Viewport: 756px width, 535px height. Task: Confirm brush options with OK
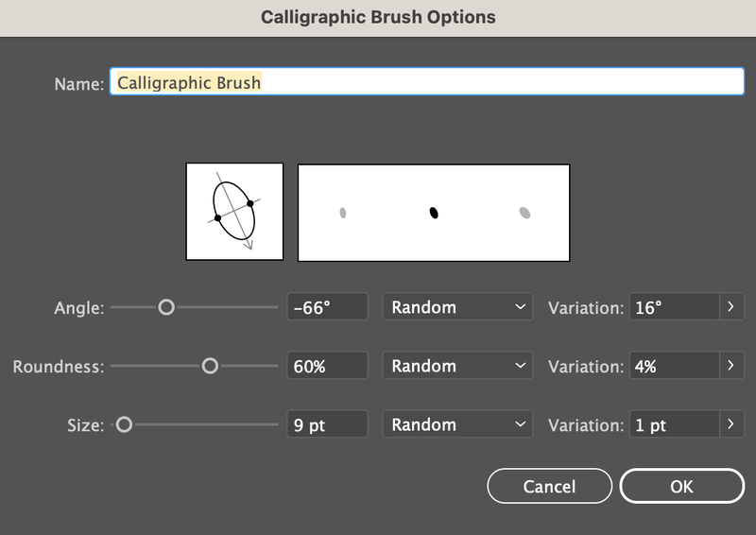click(x=681, y=486)
